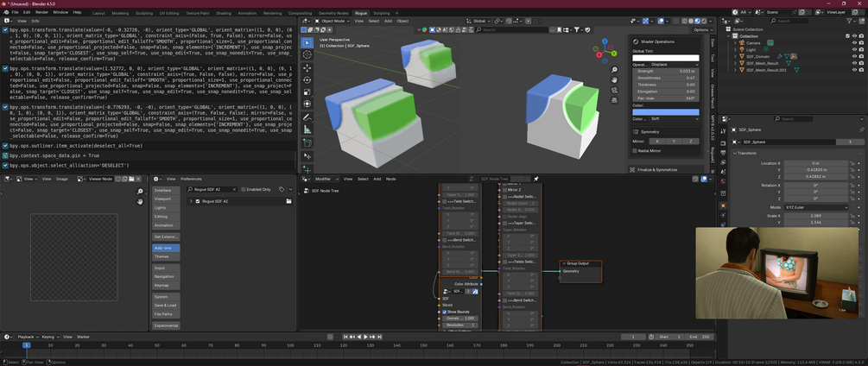
Task: Enable the Radial Mirror checkbox
Action: point(635,150)
